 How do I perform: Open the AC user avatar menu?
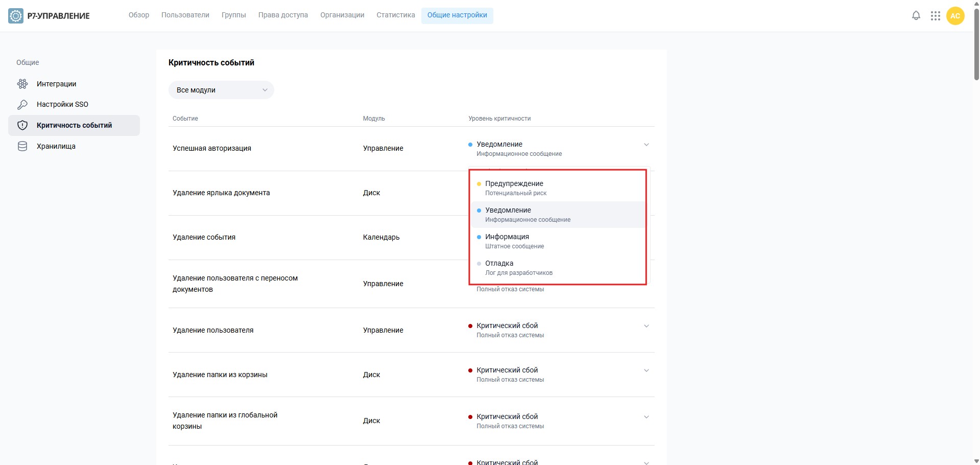click(955, 16)
